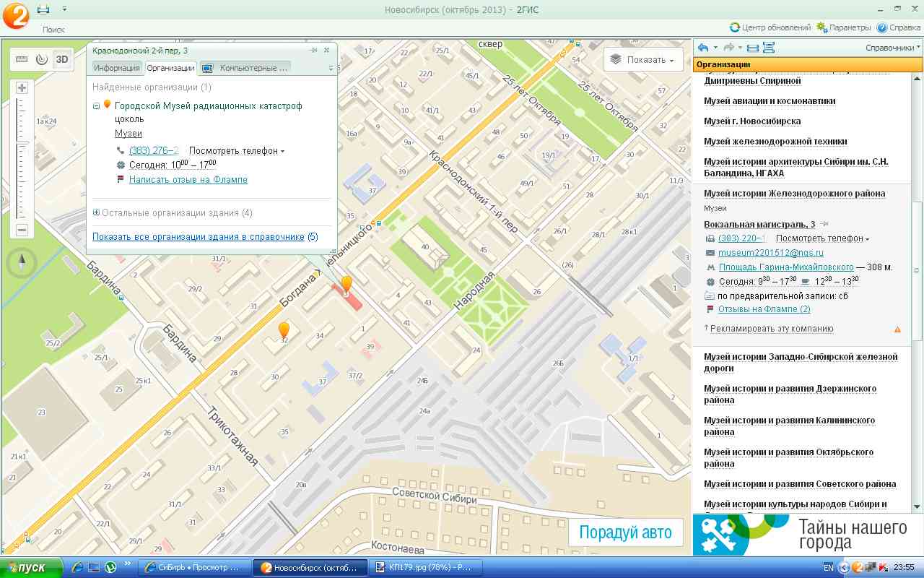Select Музей железнодорожной техники entry

click(775, 142)
